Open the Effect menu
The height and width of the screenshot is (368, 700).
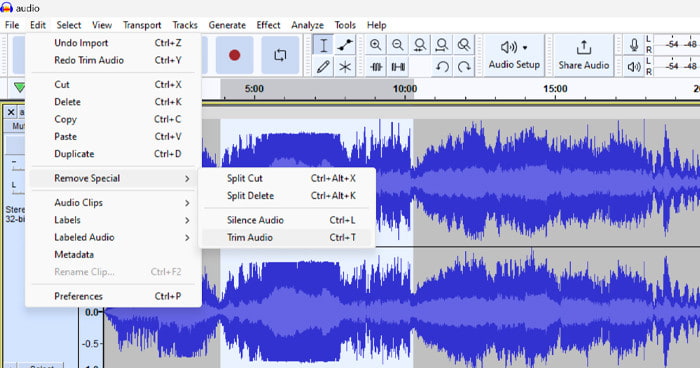point(268,25)
